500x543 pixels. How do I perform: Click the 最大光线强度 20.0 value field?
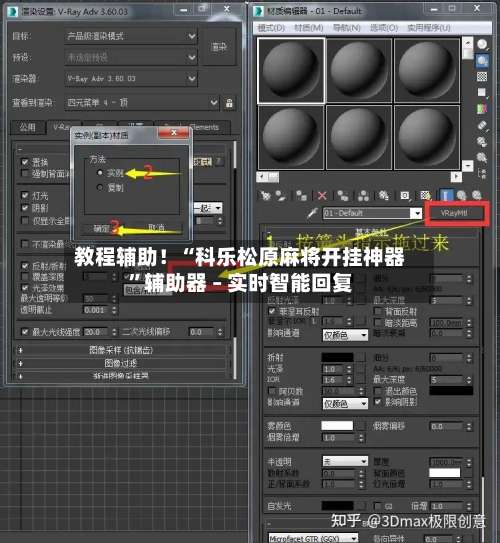(x=97, y=332)
